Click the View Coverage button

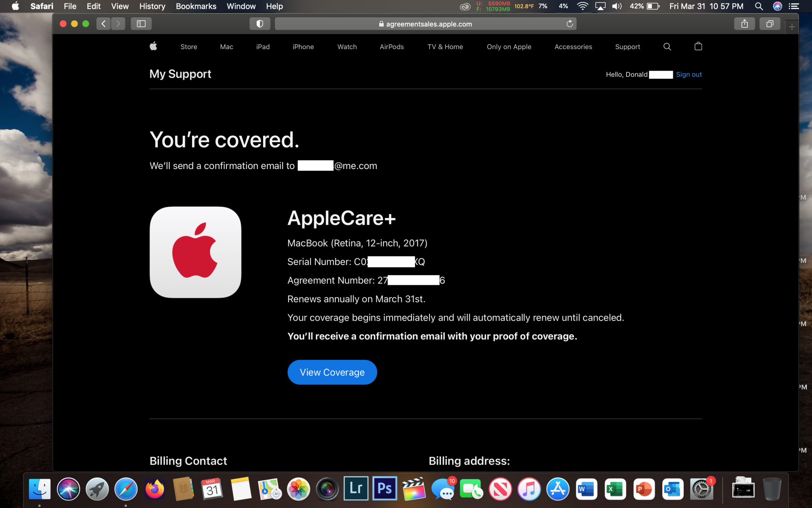pos(332,372)
